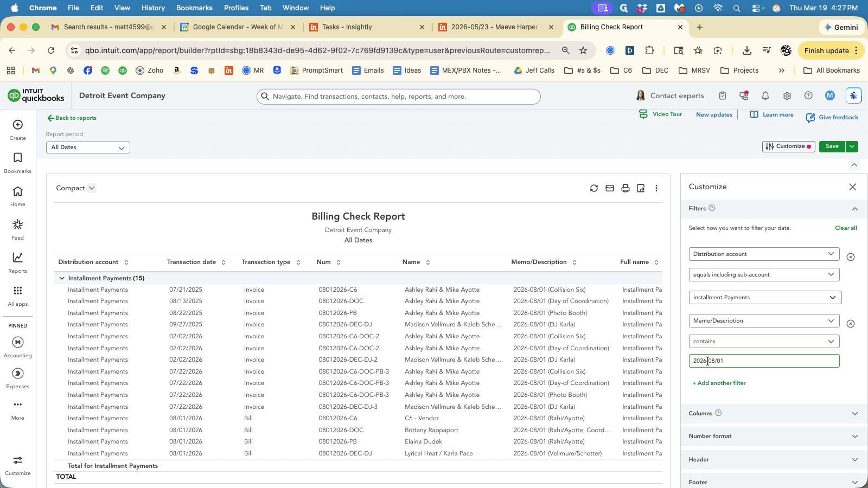Remove the Distribution account filter

[851, 257]
